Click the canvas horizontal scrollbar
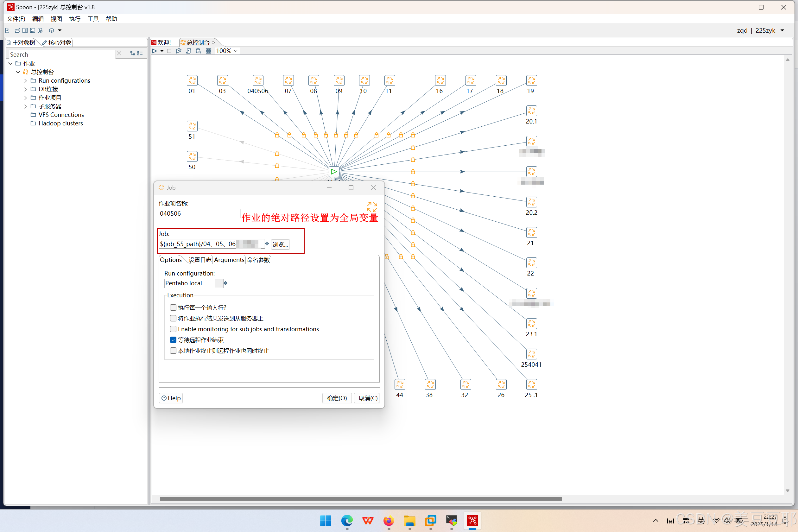Screen dimensions: 798x532 360,499
